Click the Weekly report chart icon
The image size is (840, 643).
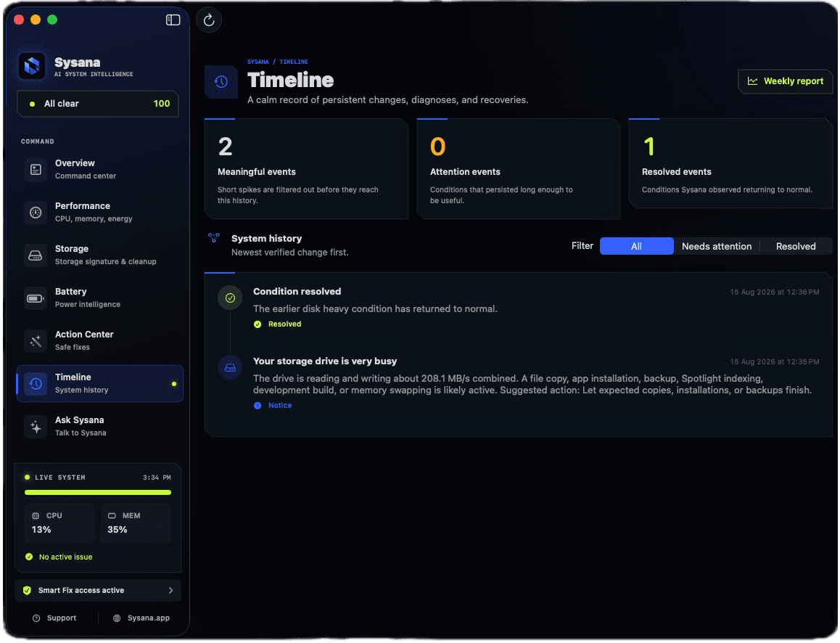click(753, 81)
